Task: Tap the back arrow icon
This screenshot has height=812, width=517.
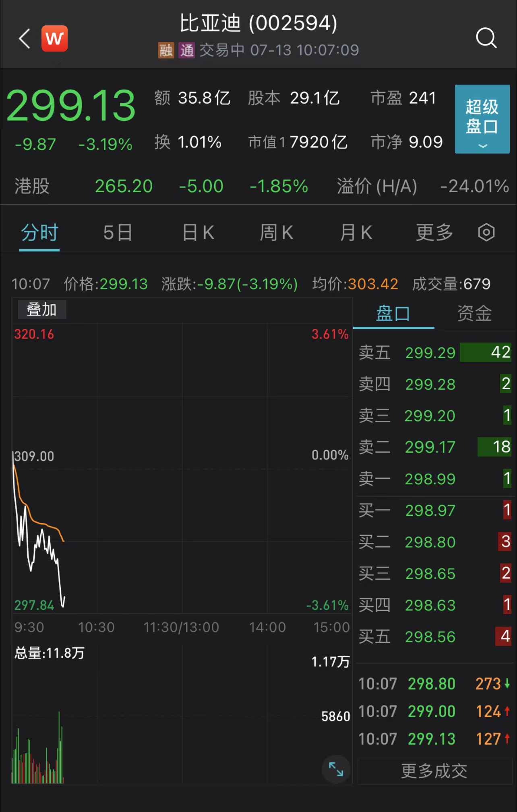Action: click(25, 39)
